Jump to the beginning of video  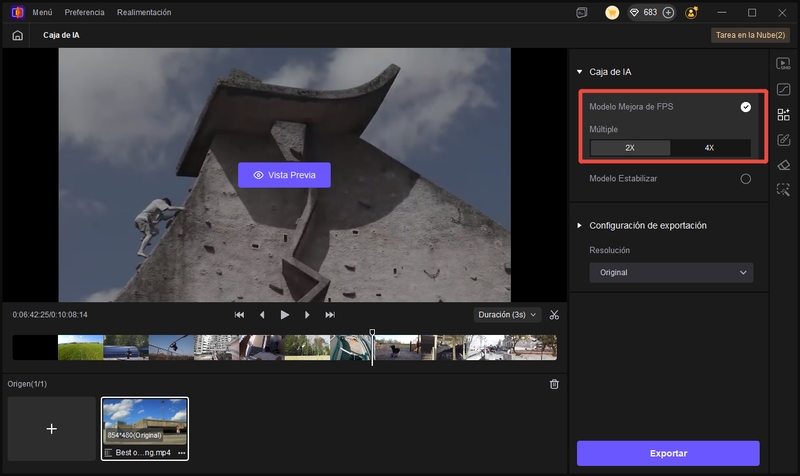(x=239, y=315)
